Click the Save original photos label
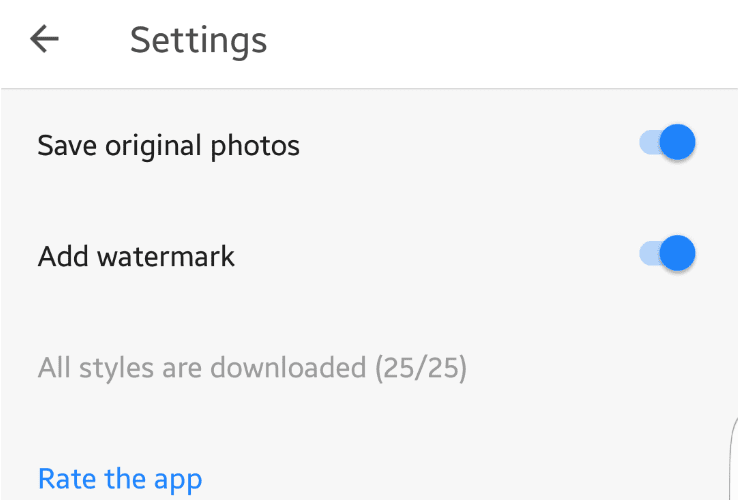The width and height of the screenshot is (741, 500). (x=168, y=146)
